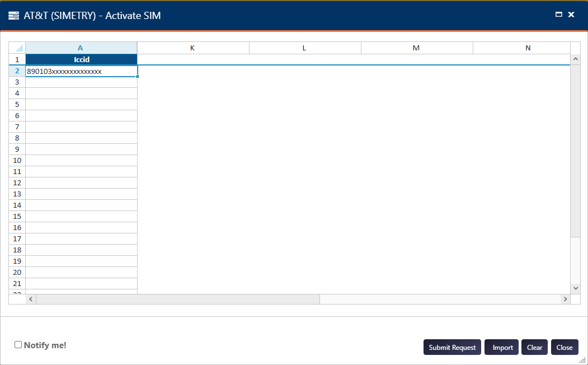Enable the Notify me! checkbox
Image resolution: width=588 pixels, height=365 pixels.
coord(18,345)
